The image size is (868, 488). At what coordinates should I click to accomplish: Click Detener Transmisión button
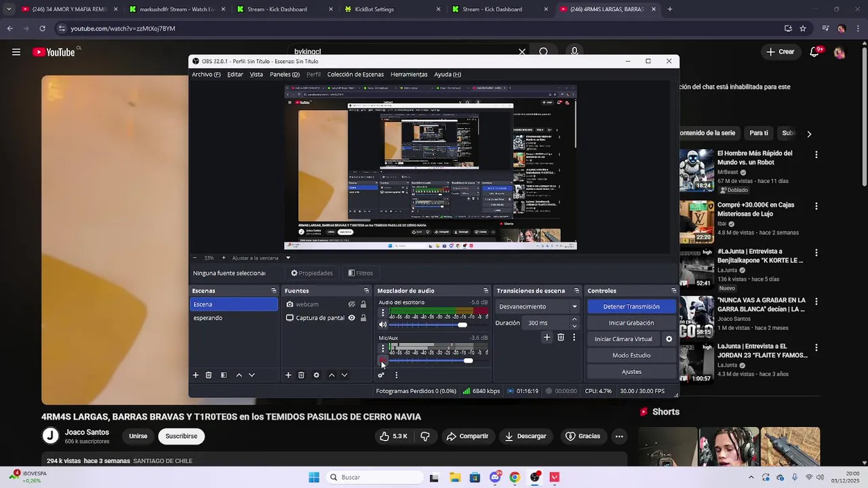pos(631,306)
